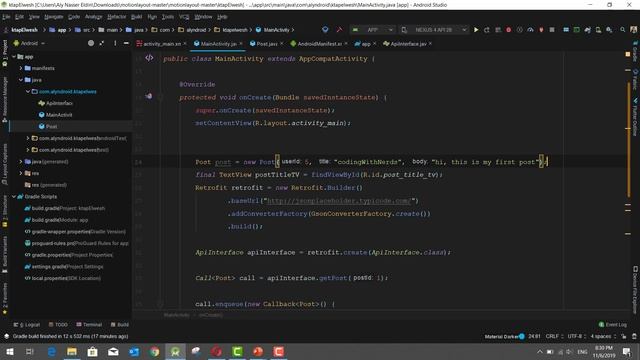Open Windows Start menu

click(x=10, y=351)
